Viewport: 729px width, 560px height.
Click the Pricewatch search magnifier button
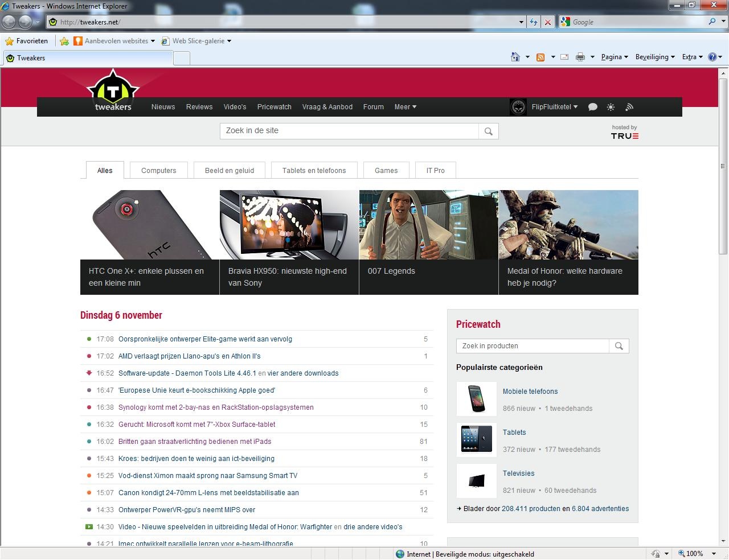(x=619, y=346)
